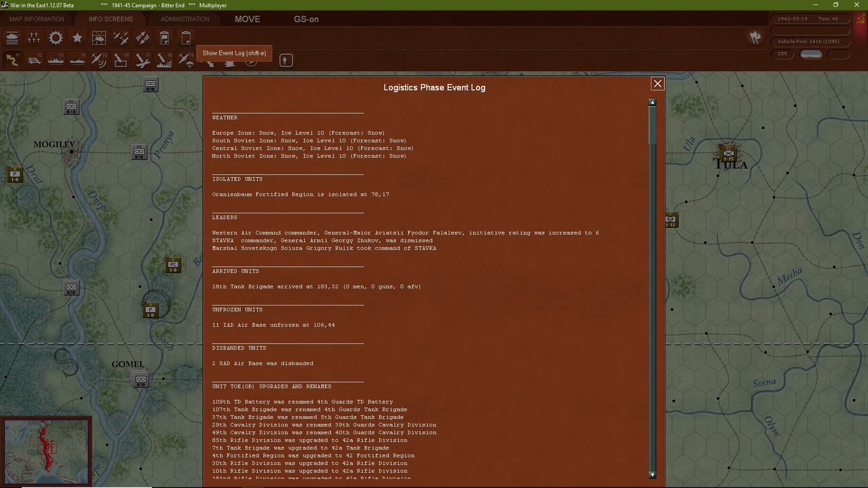Select the unit counter at Tula
Image resolution: width=868 pixels, height=488 pixels.
tap(728, 153)
